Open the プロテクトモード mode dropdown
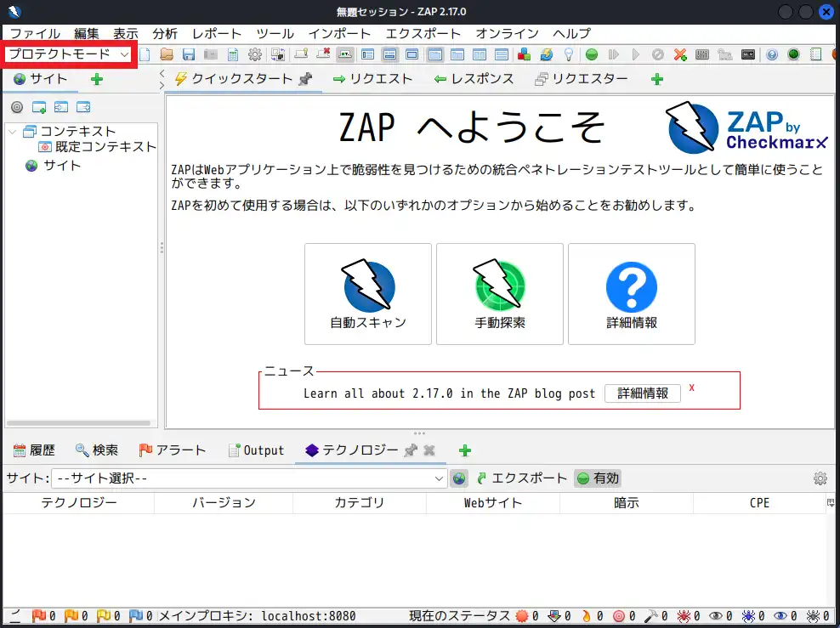The height and width of the screenshot is (628, 840). [68, 54]
